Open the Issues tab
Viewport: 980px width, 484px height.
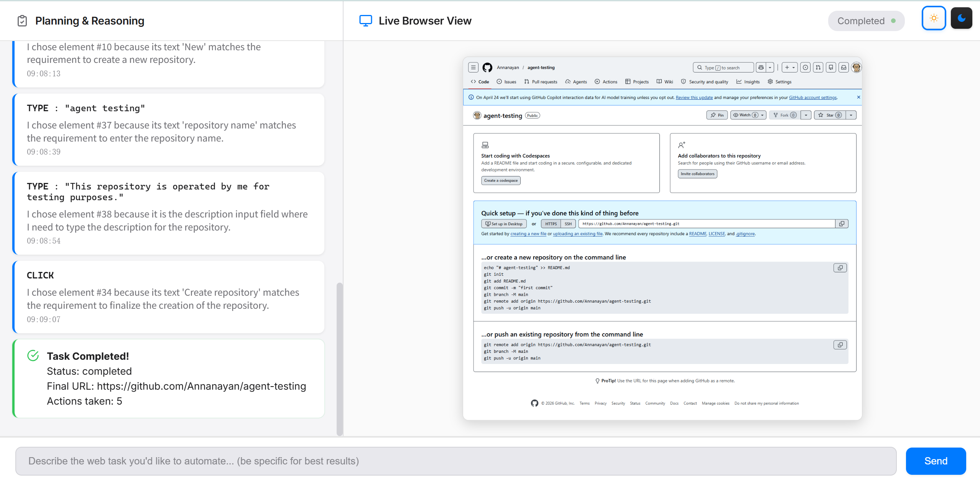point(506,82)
